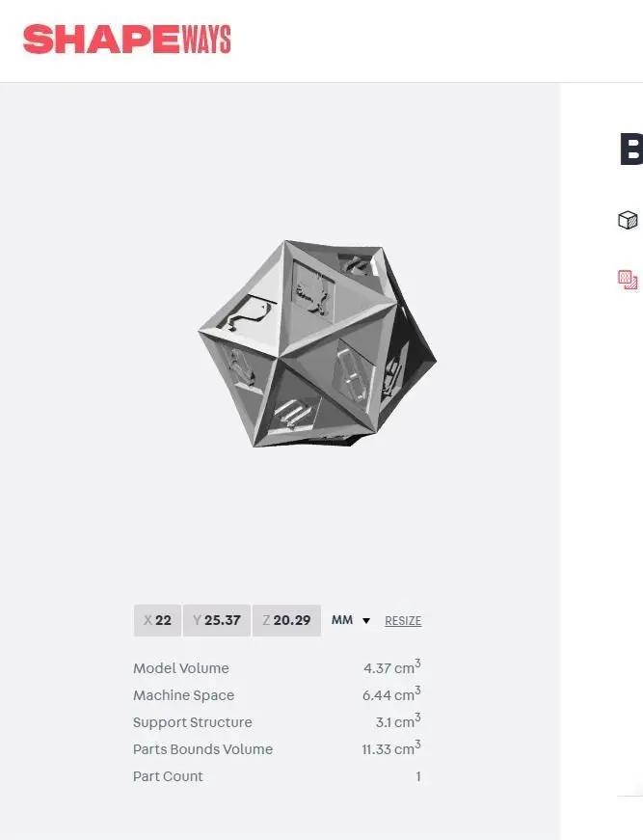
Task: Select the Y dimension field showing 25.37
Action: [x=217, y=620]
